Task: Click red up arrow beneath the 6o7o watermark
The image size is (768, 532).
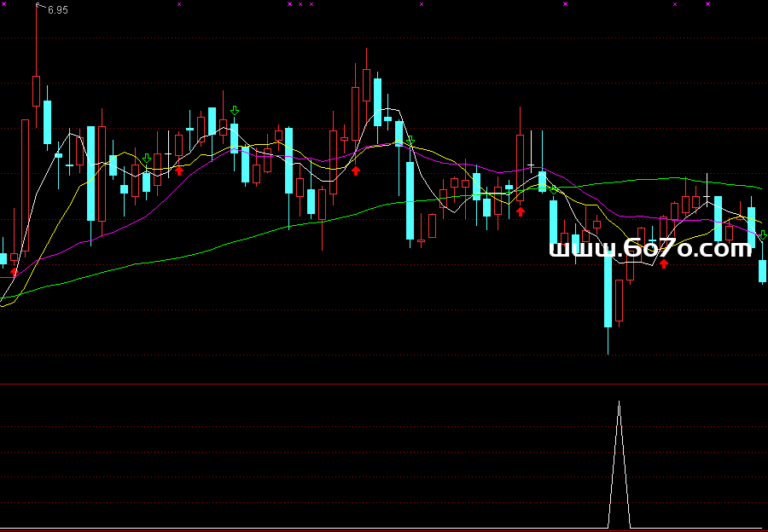Action: [x=664, y=263]
